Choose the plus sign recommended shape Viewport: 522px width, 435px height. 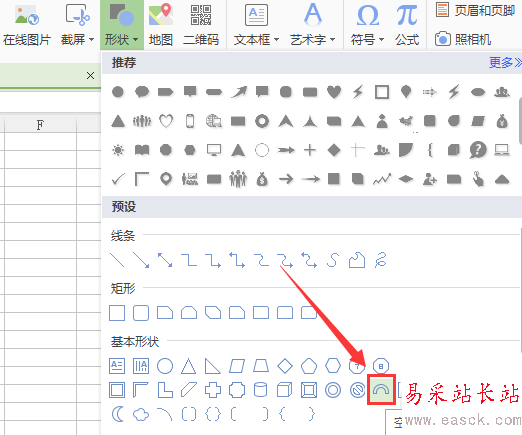(310, 150)
